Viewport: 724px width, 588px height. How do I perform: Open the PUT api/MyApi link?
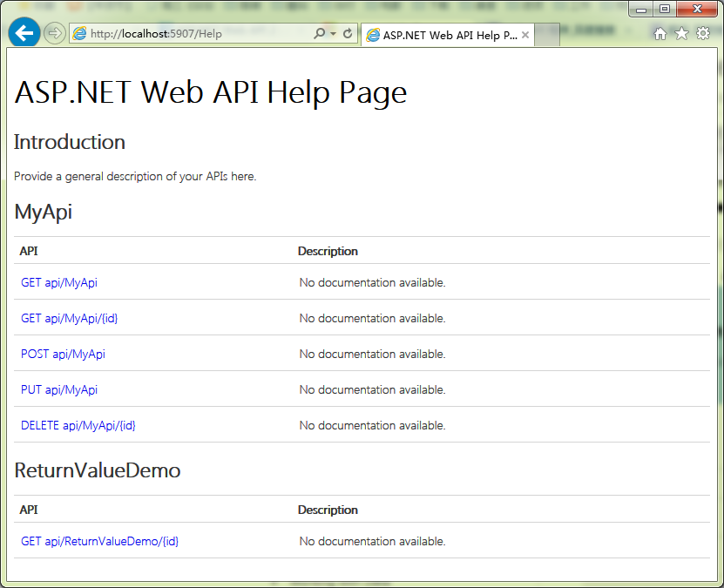[59, 389]
